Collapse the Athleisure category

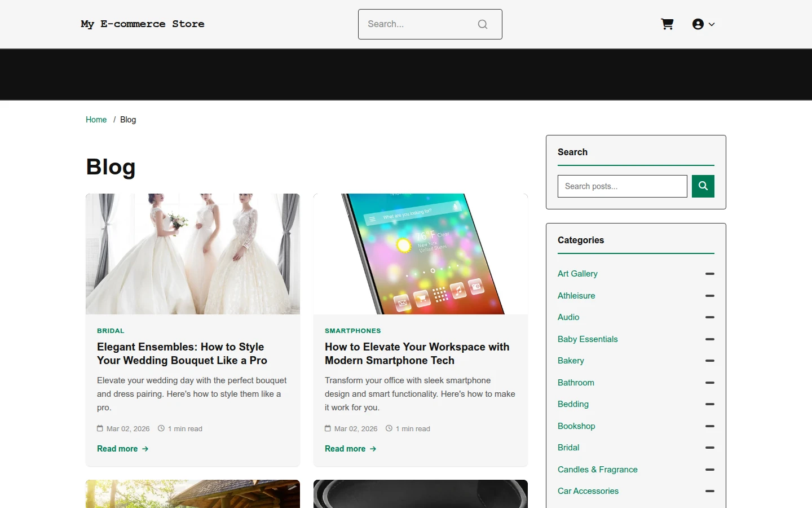(710, 296)
